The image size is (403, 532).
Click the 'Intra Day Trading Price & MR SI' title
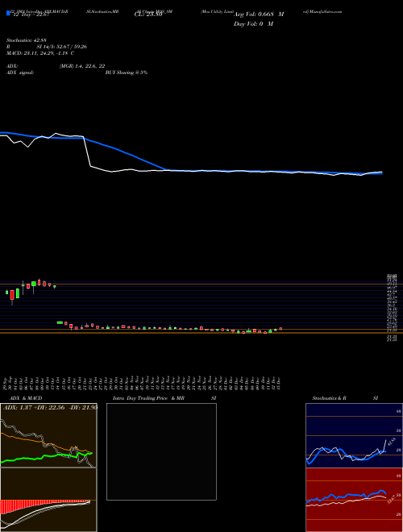pyautogui.click(x=164, y=398)
